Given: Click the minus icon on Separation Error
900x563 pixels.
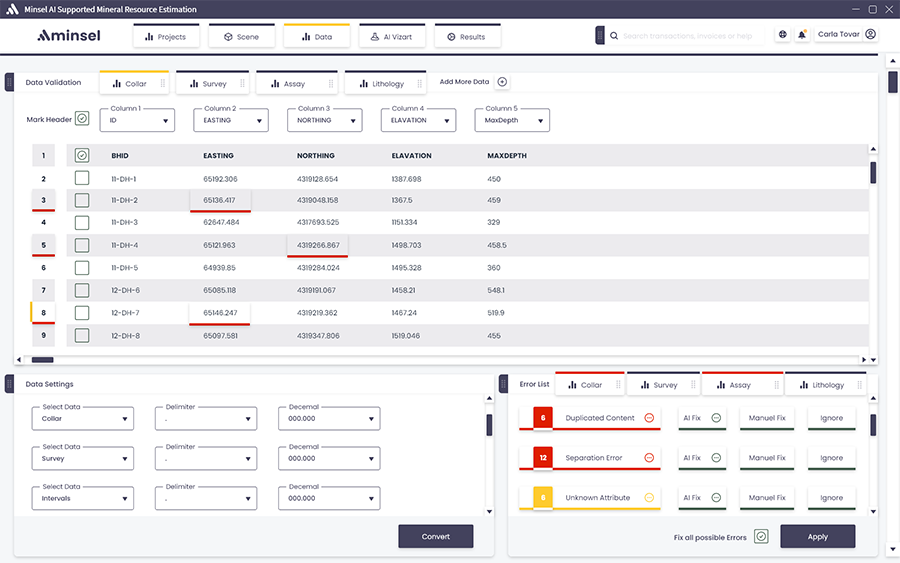Looking at the screenshot, I should pyautogui.click(x=648, y=458).
